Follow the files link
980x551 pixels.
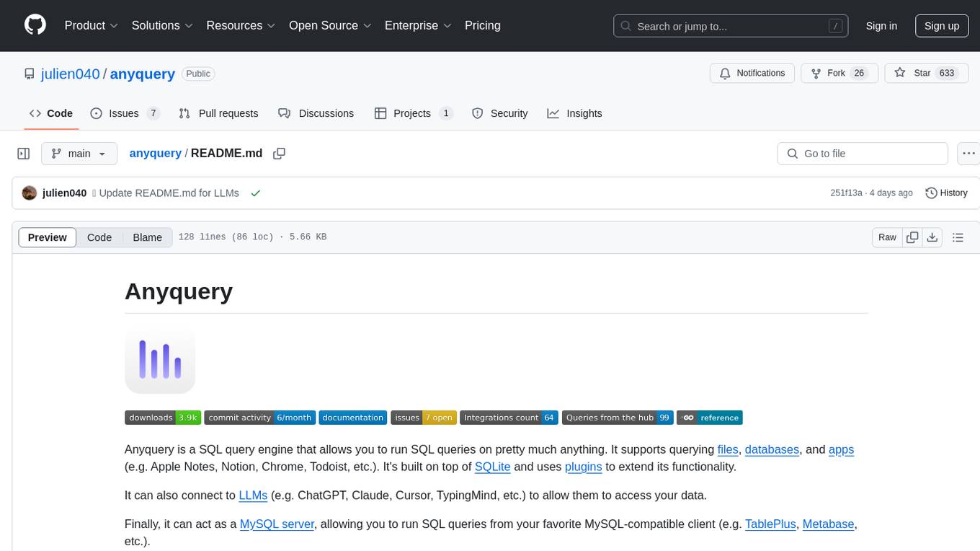coord(728,449)
